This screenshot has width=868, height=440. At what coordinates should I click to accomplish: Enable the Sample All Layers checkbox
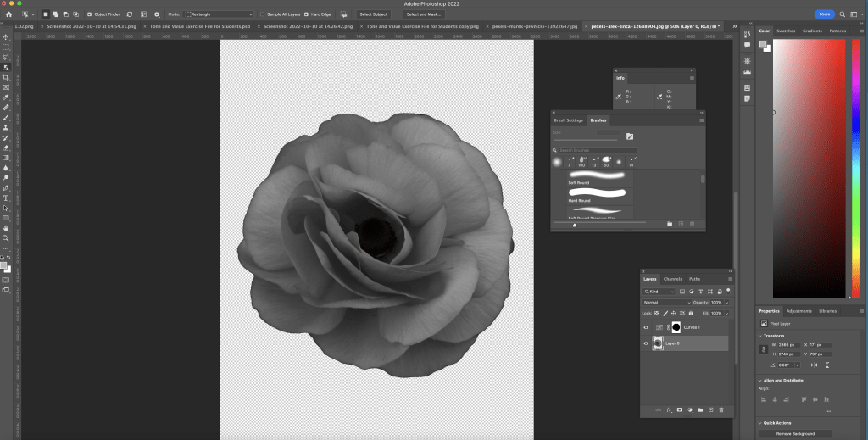click(263, 14)
